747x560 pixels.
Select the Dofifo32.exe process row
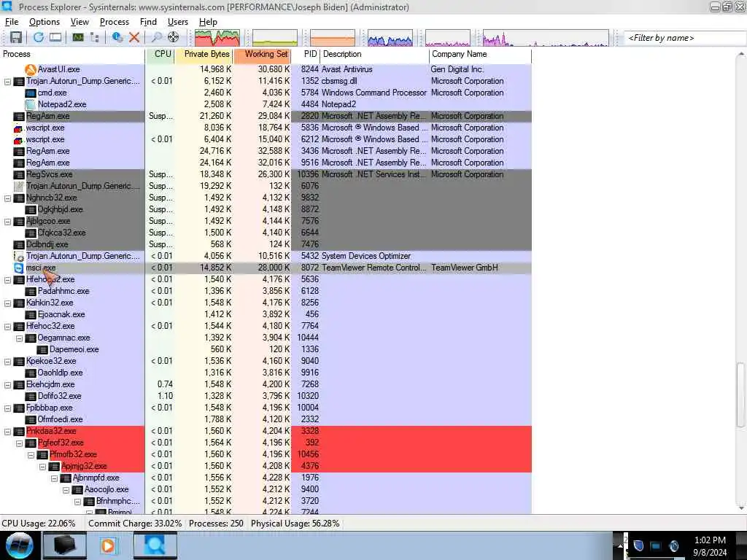pyautogui.click(x=266, y=396)
